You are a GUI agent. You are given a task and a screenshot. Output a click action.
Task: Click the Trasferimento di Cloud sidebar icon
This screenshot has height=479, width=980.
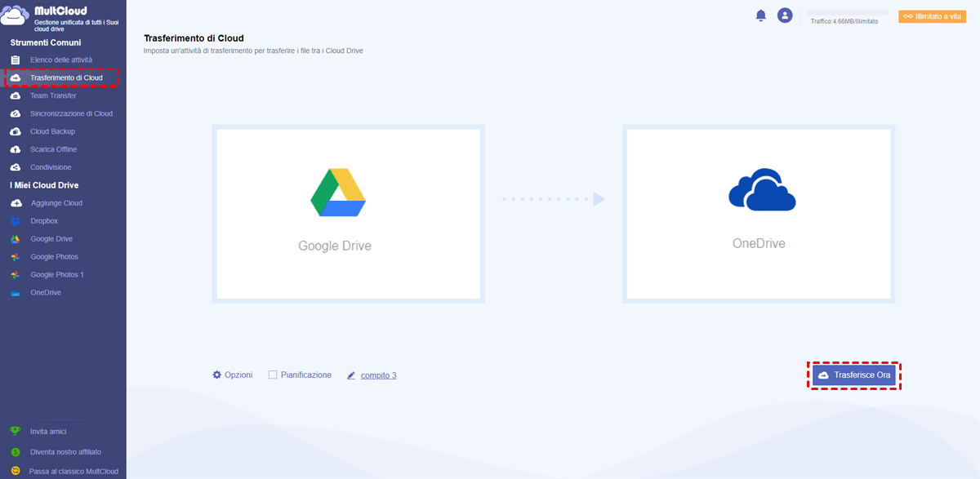coord(15,78)
